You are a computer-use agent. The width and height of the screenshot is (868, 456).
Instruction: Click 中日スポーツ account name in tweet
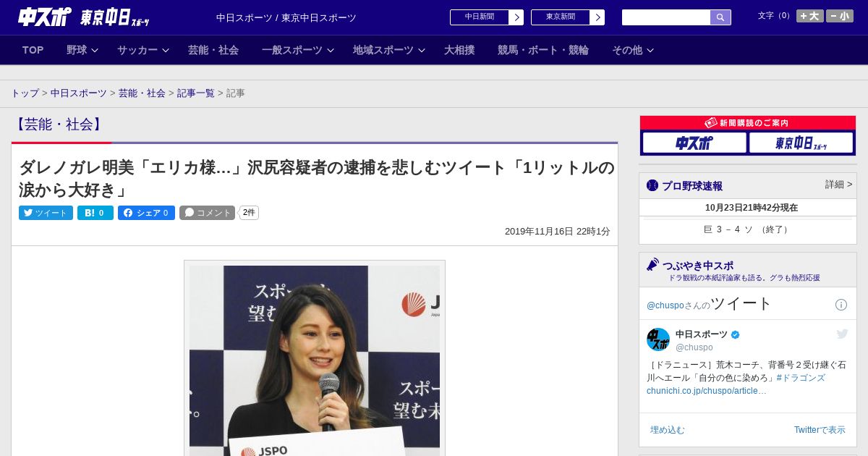[702, 334]
